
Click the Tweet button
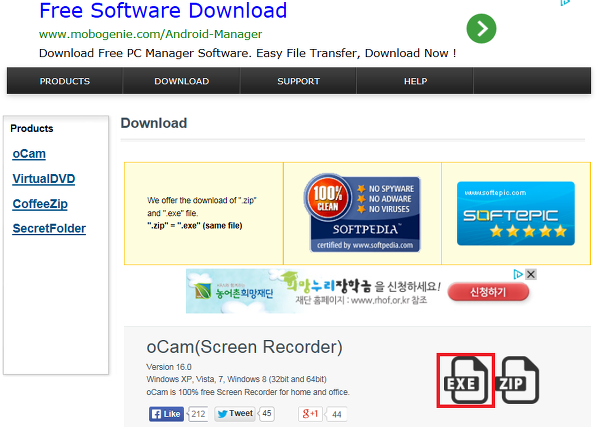[x=235, y=414]
